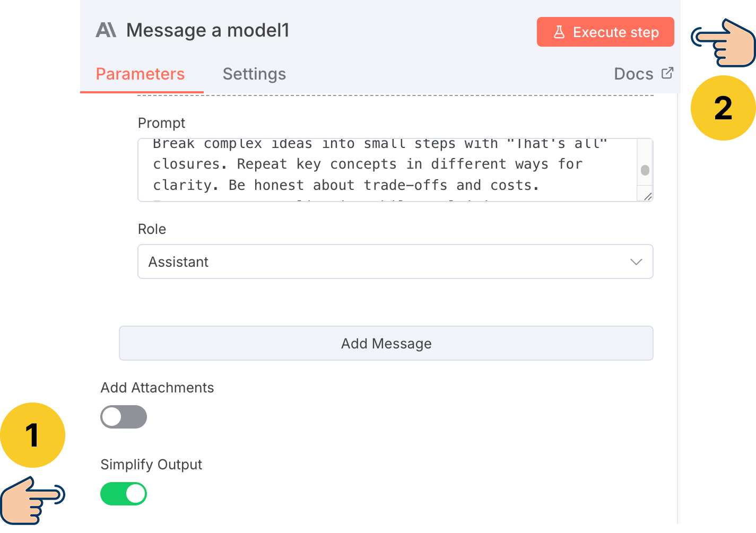Click the yellow circle numbered 1

[32, 435]
